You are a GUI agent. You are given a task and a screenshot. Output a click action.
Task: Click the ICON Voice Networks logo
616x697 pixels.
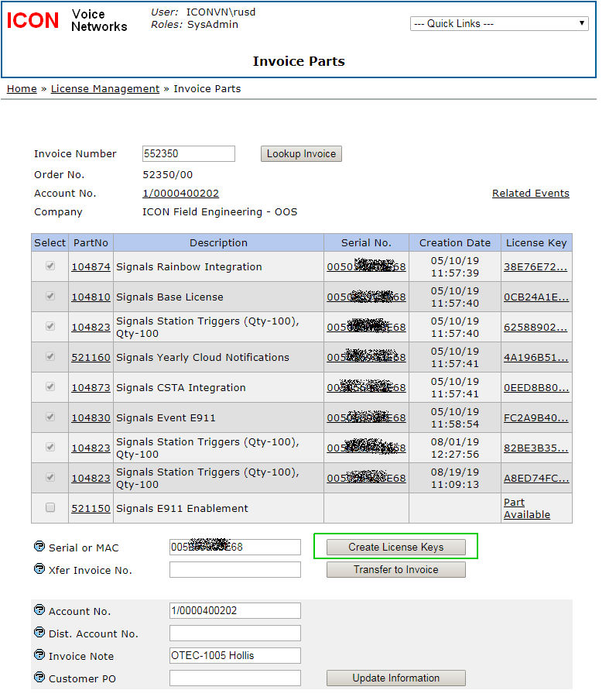(x=67, y=20)
